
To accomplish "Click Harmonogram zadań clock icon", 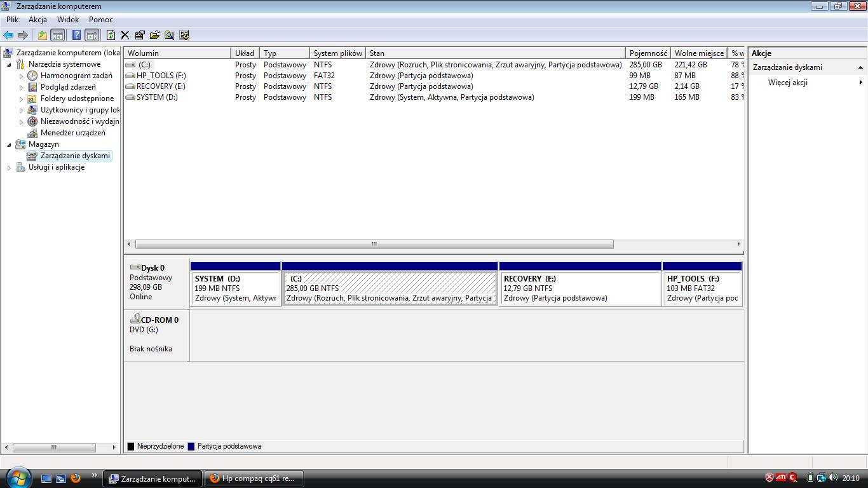I will (32, 76).
